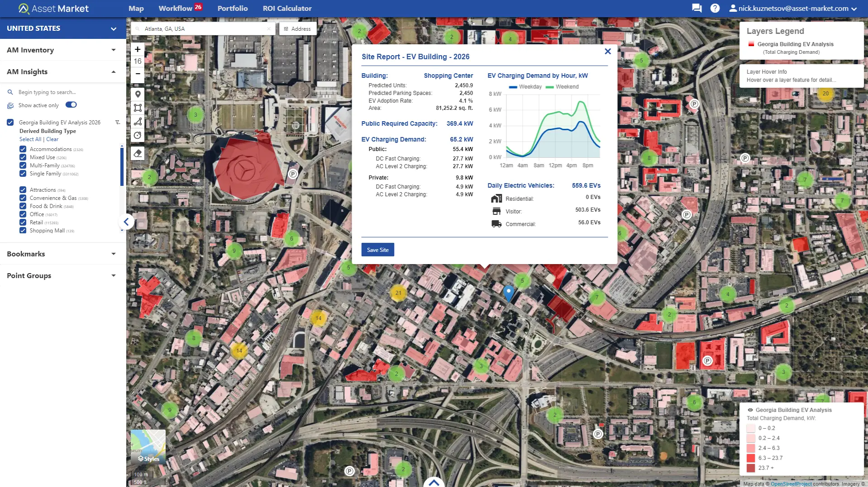868x487 pixels.
Task: Uncheck the Mixed Use checkbox
Action: pyautogui.click(x=23, y=157)
